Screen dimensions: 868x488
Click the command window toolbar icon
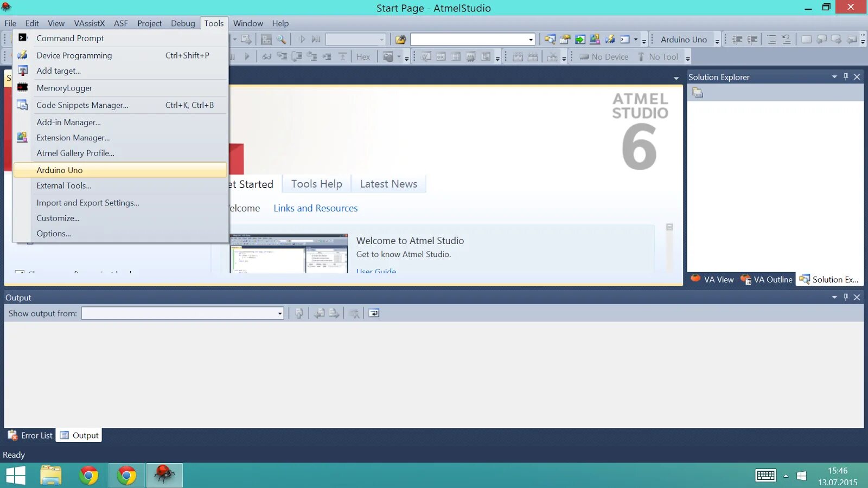(625, 40)
